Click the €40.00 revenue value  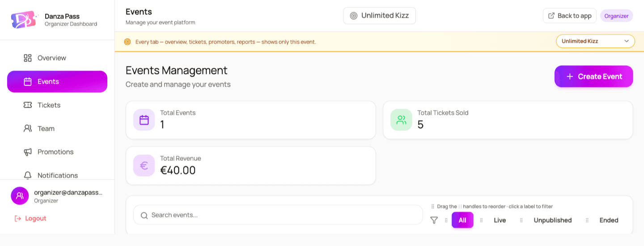coord(178,170)
